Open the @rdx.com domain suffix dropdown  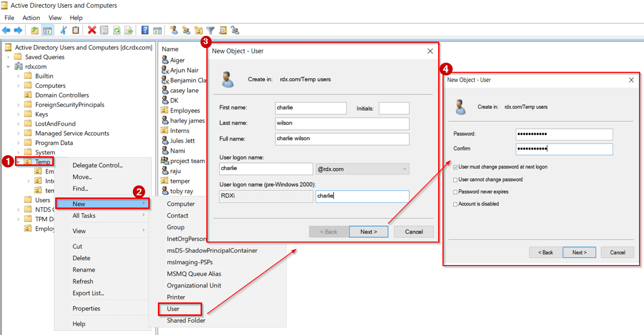(405, 169)
